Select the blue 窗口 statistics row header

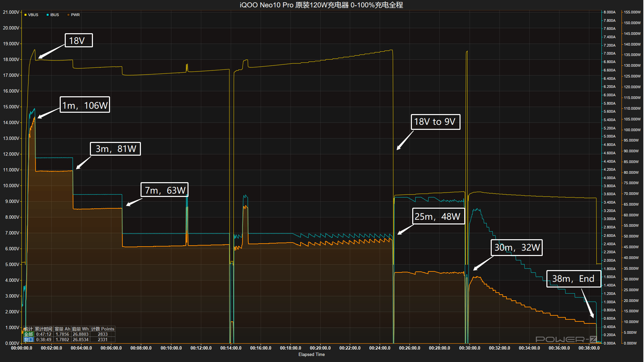[x=29, y=340]
